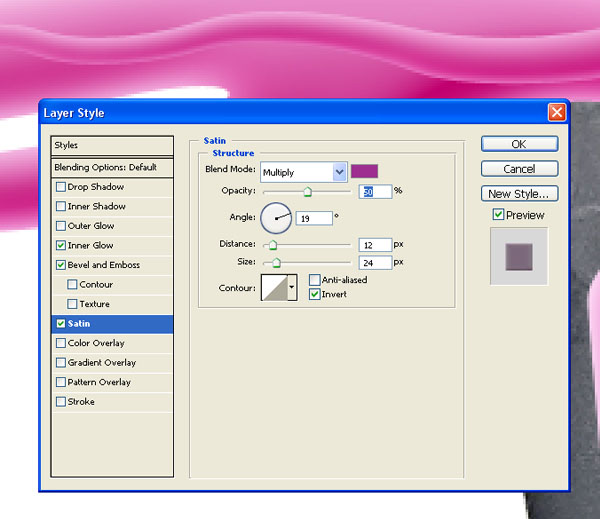This screenshot has width=600, height=519.
Task: Open the purple satin color swatch
Action: click(364, 171)
